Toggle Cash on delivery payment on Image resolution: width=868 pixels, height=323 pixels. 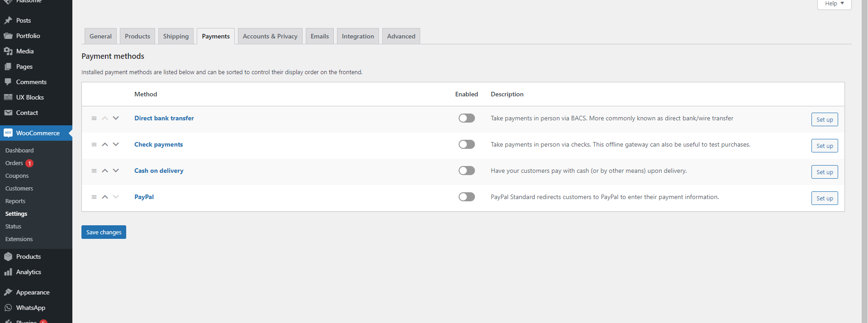click(x=466, y=171)
